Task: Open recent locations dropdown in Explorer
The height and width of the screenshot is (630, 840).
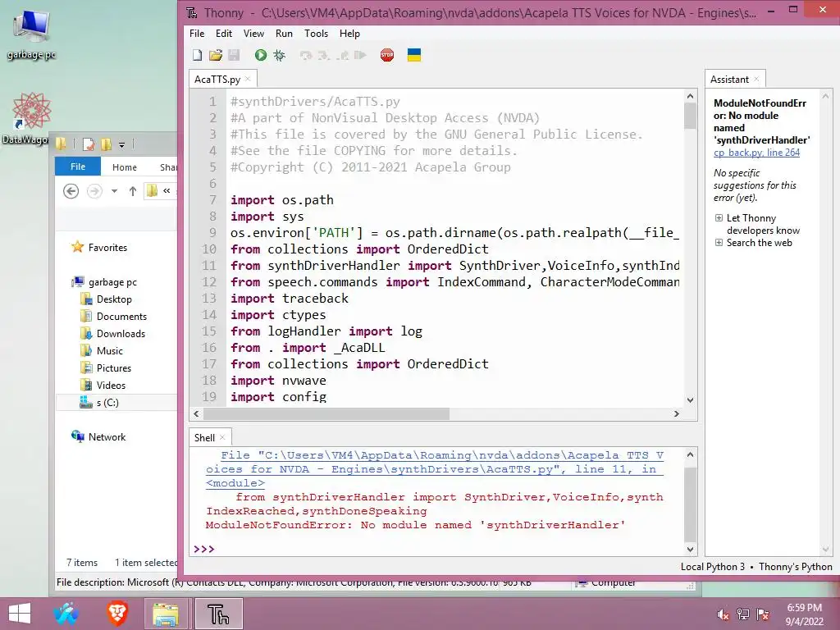Action: tap(114, 190)
